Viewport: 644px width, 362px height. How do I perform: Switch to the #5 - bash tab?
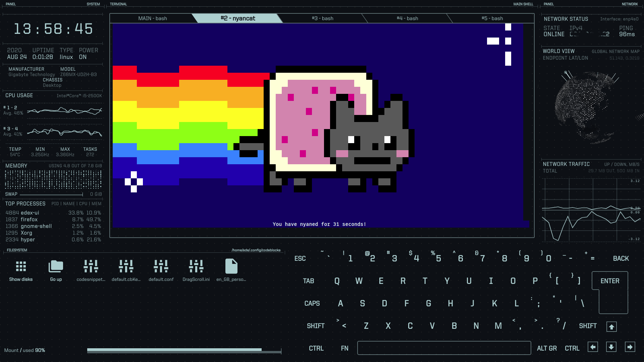pos(493,18)
